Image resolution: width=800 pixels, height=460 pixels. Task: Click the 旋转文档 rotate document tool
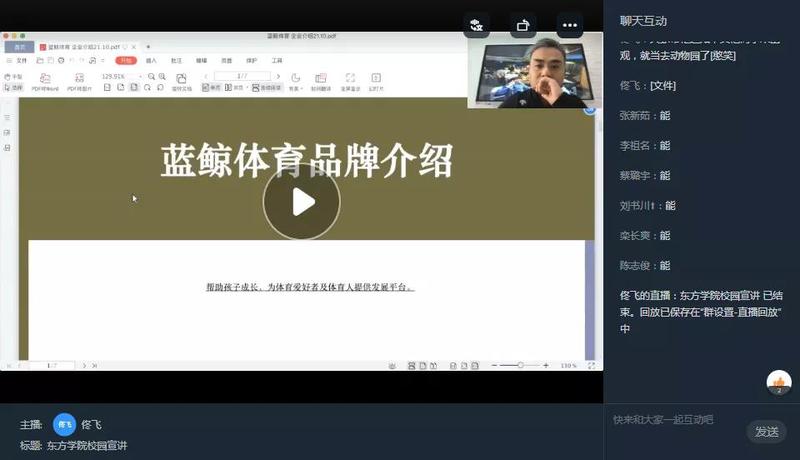pos(182,82)
